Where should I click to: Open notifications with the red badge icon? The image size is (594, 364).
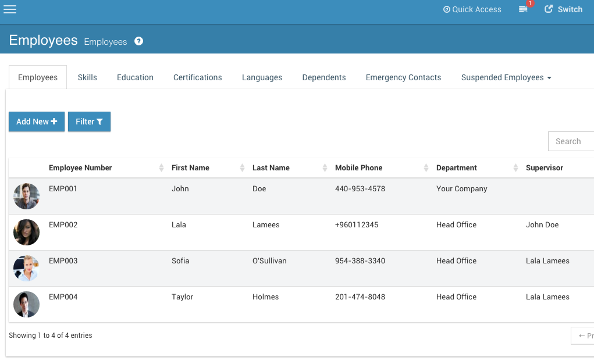coord(522,9)
